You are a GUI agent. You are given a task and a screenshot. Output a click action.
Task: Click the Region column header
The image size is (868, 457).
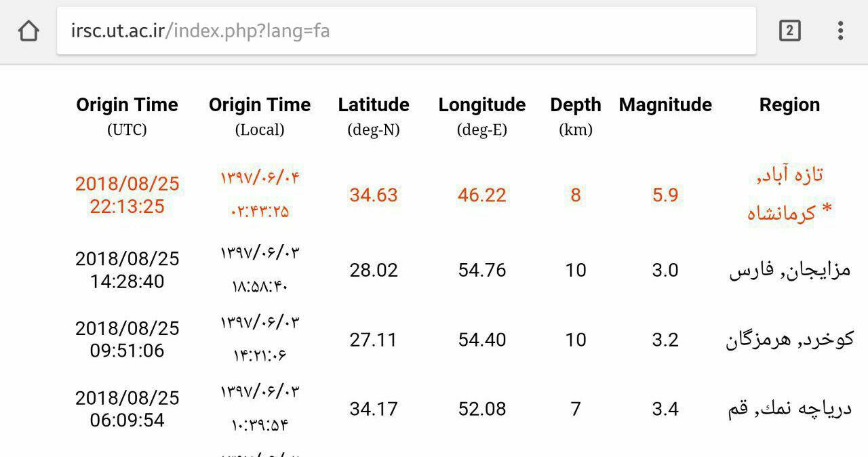tap(789, 105)
